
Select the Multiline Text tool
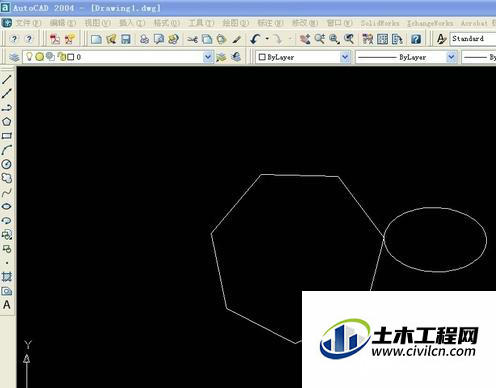click(7, 305)
